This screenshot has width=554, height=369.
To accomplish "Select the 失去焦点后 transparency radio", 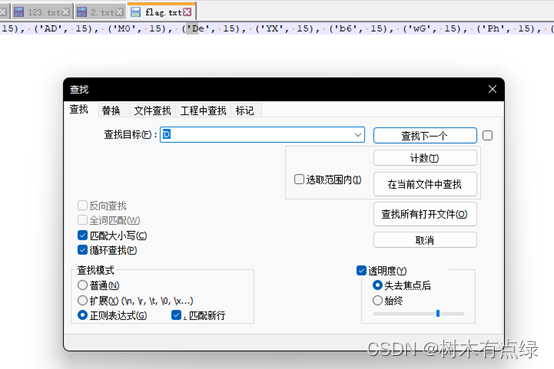I will [x=377, y=285].
